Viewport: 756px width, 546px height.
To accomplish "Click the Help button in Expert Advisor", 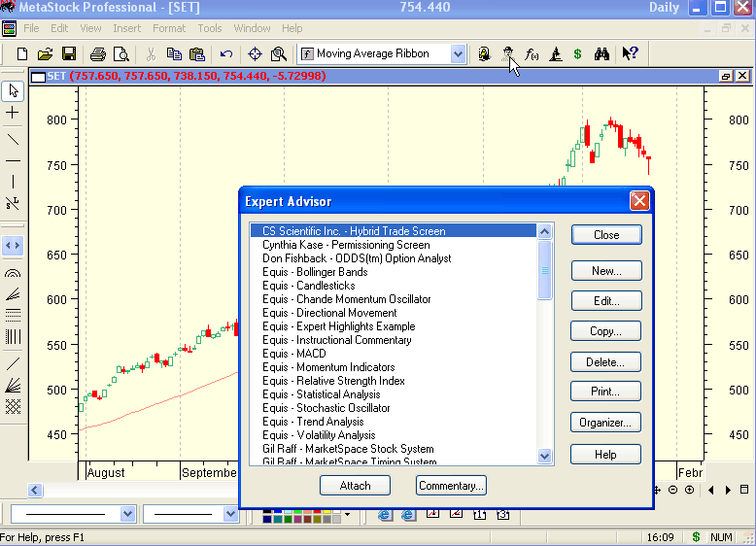I will point(606,455).
